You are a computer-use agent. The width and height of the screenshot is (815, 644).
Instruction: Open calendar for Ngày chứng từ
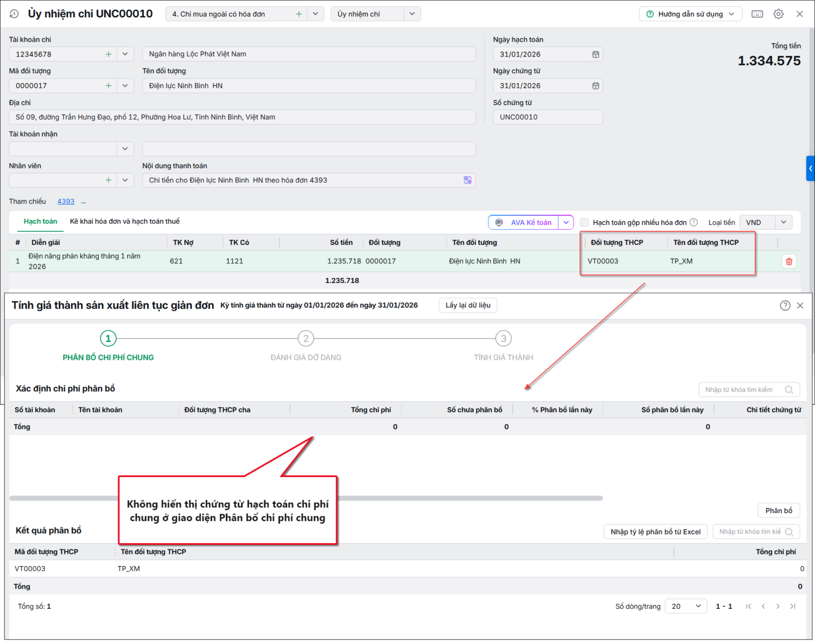point(595,86)
